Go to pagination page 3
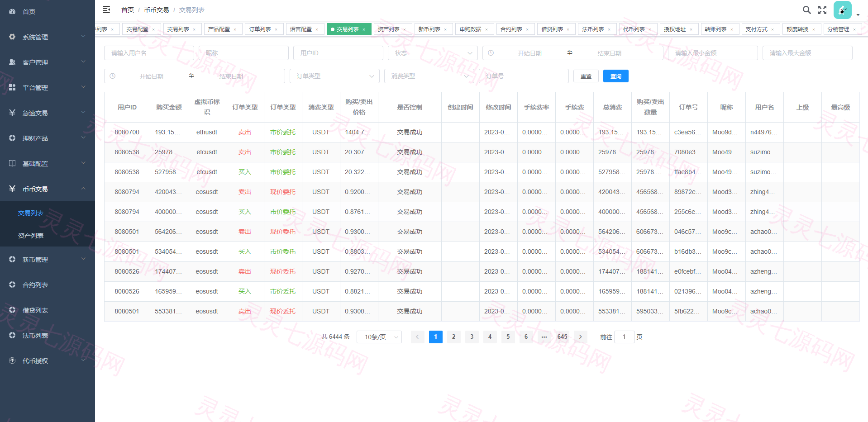Viewport: 868px width, 422px height. (472, 337)
